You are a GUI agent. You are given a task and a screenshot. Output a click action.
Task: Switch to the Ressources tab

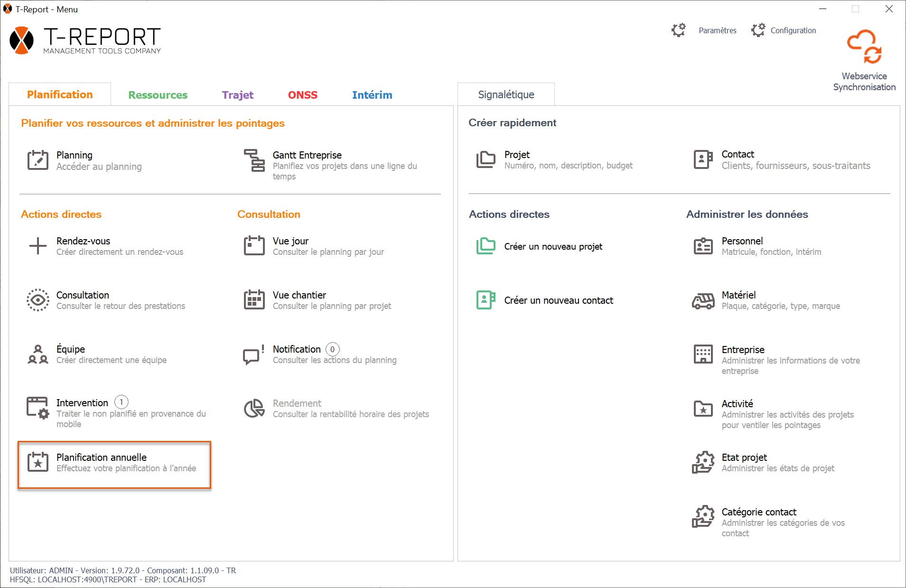[158, 95]
